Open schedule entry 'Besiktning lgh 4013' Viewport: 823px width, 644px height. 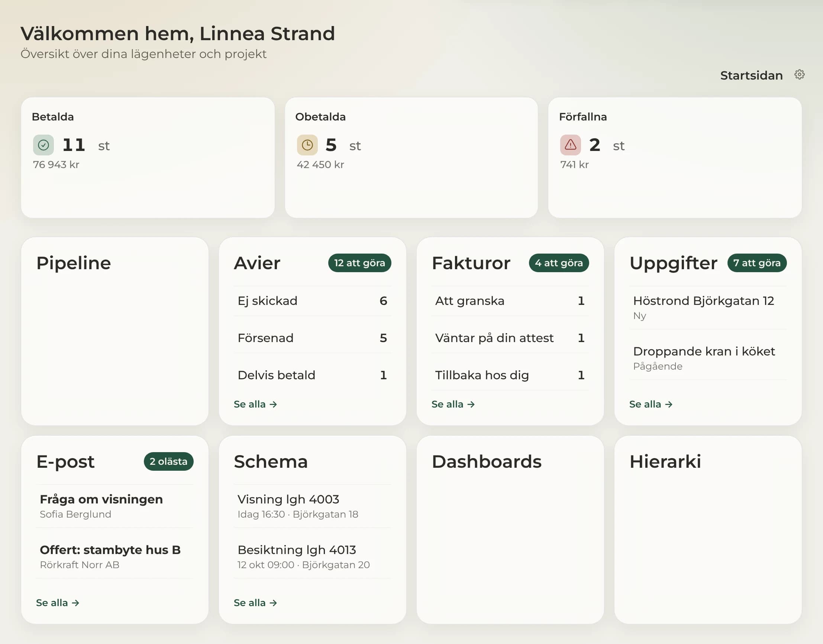coord(313,557)
